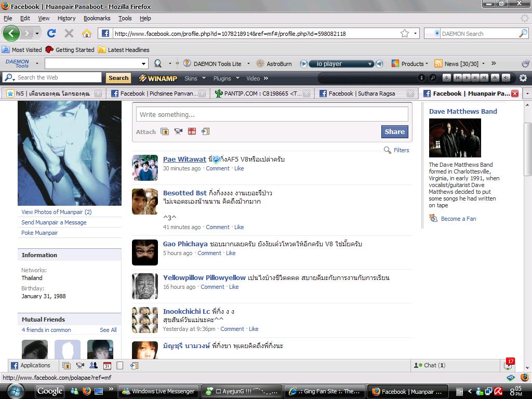Launch Firefox from the quick launch bar

tap(87, 391)
